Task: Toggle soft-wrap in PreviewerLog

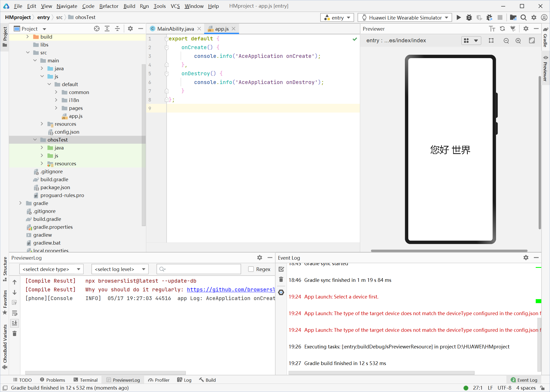Action: coord(15,313)
